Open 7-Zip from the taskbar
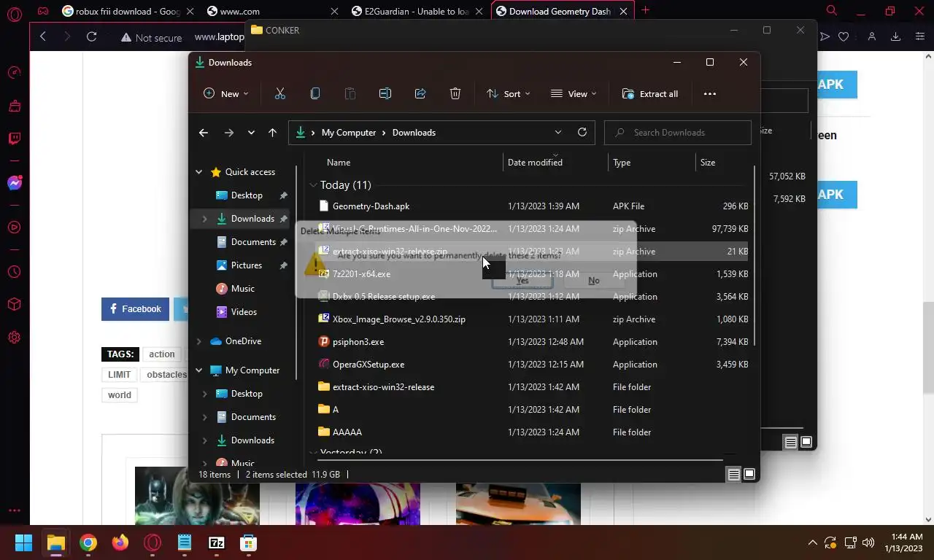This screenshot has width=934, height=560. (x=217, y=542)
